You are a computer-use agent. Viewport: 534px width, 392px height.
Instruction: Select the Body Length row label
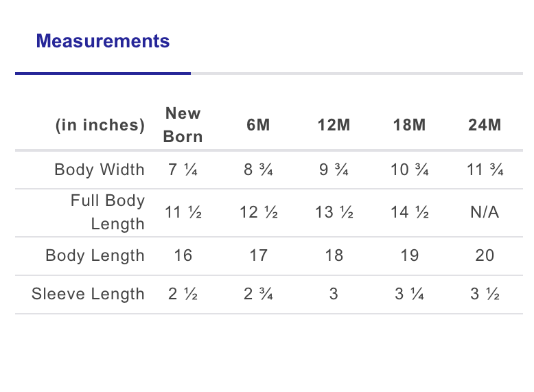tap(95, 256)
